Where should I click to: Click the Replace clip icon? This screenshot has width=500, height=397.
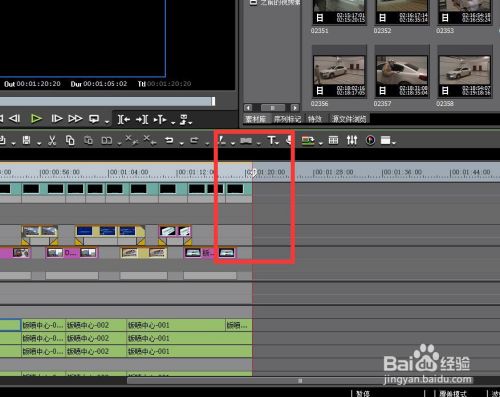click(x=106, y=141)
